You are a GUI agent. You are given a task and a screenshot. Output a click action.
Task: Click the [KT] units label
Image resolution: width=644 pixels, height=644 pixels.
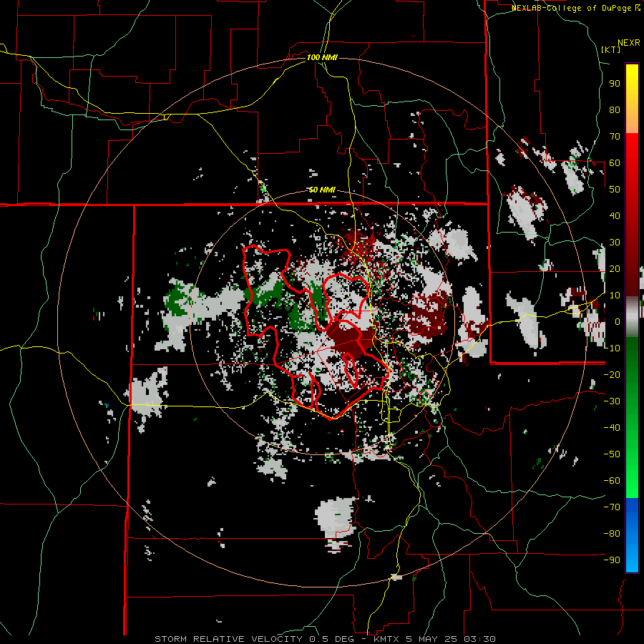[x=611, y=49]
